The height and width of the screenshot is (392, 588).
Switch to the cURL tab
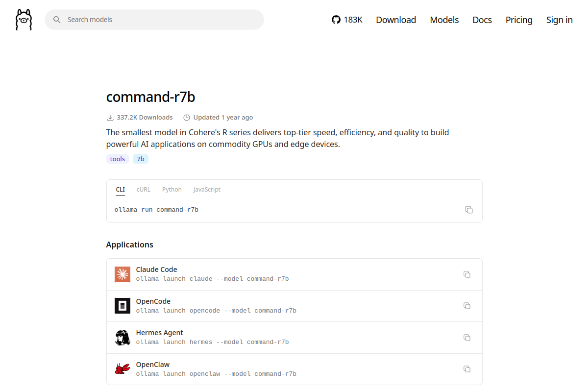click(144, 190)
